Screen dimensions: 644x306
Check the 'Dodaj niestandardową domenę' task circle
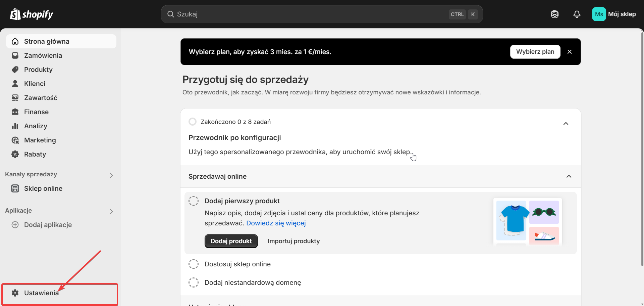pos(194,282)
